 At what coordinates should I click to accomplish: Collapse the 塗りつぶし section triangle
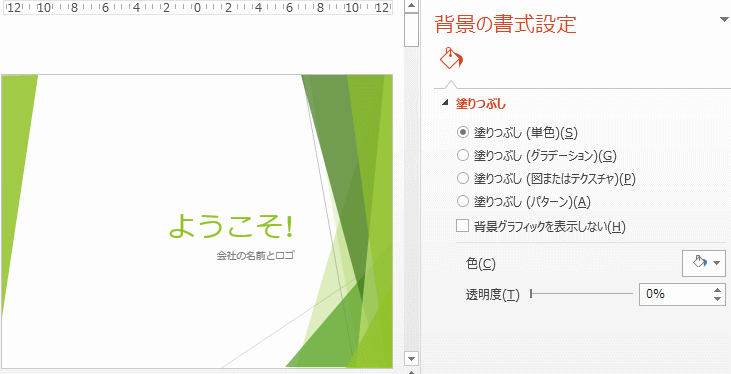446,104
